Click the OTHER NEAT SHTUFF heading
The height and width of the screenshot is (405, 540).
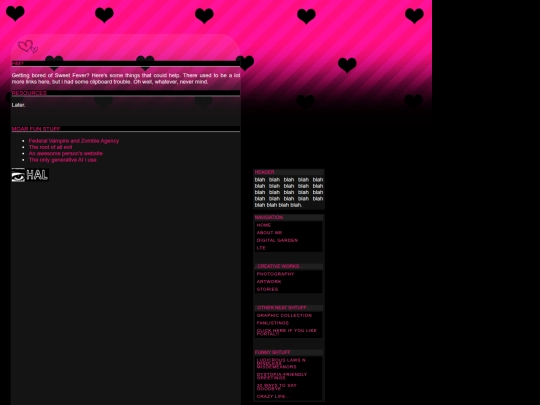click(x=282, y=308)
